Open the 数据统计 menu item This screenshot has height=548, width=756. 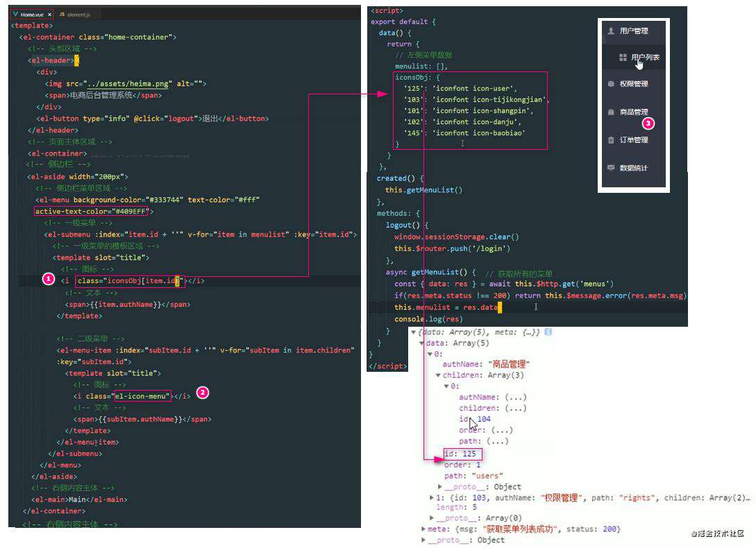pyautogui.click(x=634, y=168)
